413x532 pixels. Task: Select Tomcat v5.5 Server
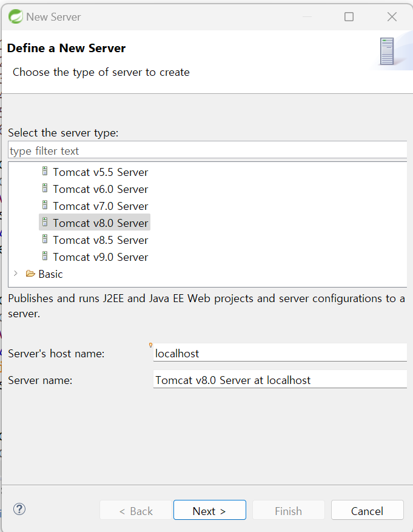[100, 172]
